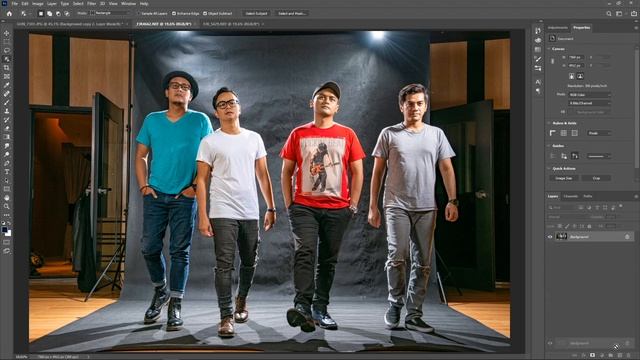640x360 pixels.
Task: Select the Eyedropper tool
Action: [7, 85]
